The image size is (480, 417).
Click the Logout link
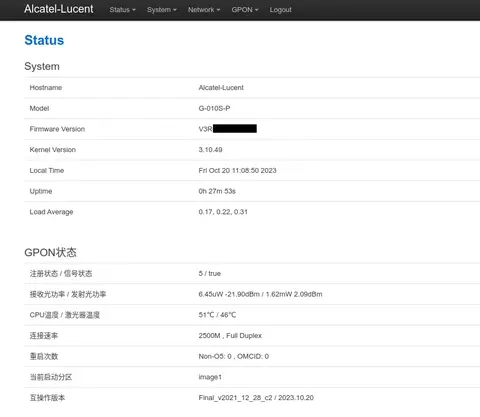click(281, 10)
